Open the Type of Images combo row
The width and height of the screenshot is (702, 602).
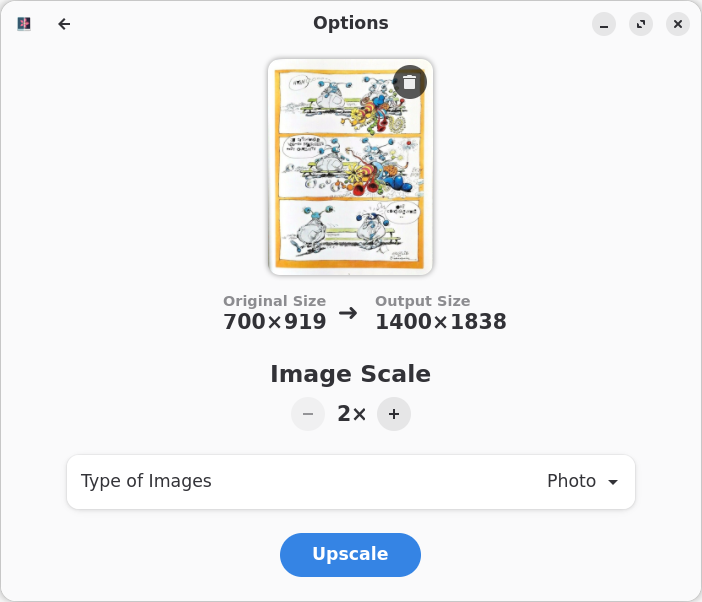click(x=350, y=482)
